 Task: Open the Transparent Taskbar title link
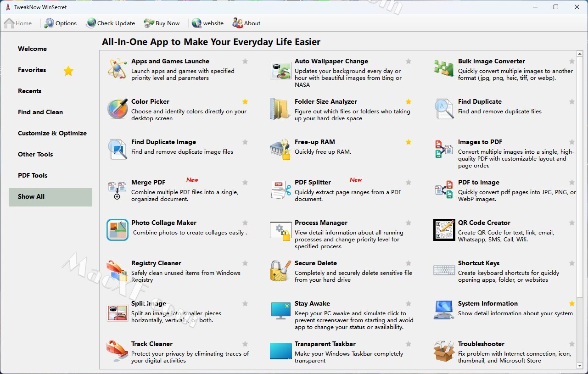[x=325, y=344]
